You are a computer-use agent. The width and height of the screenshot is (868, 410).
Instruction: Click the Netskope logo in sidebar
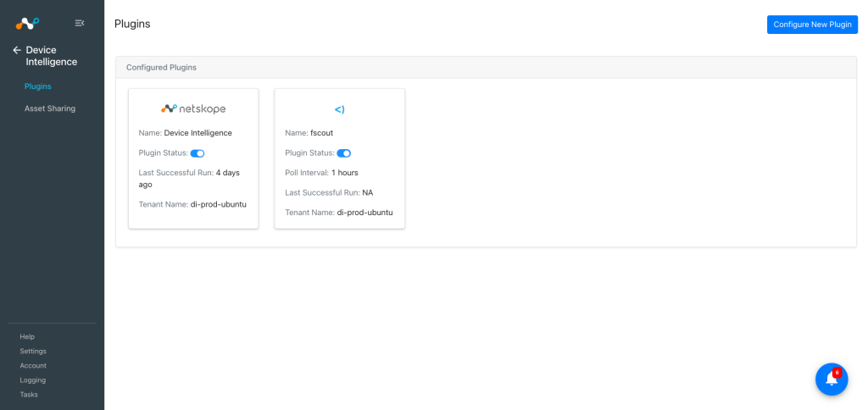point(27,23)
